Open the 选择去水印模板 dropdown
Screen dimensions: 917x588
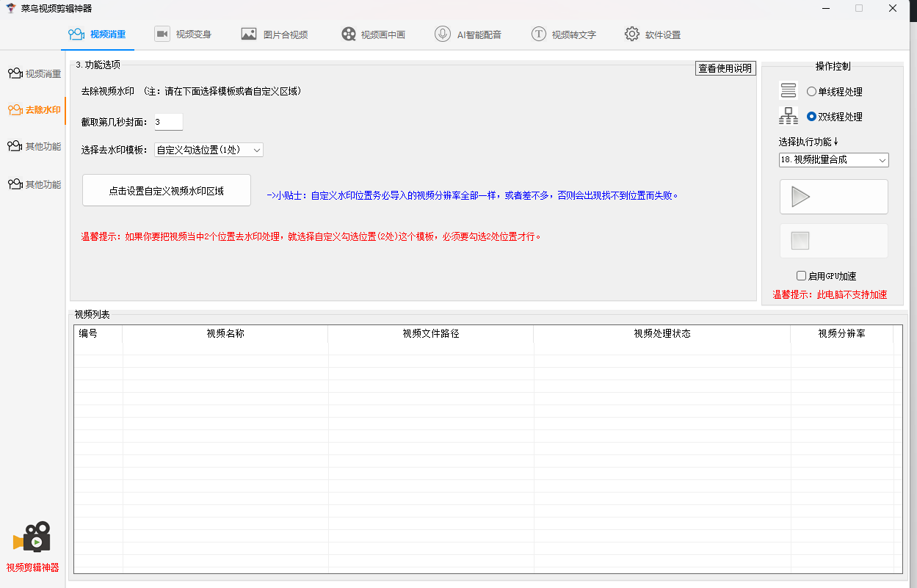[x=209, y=150]
